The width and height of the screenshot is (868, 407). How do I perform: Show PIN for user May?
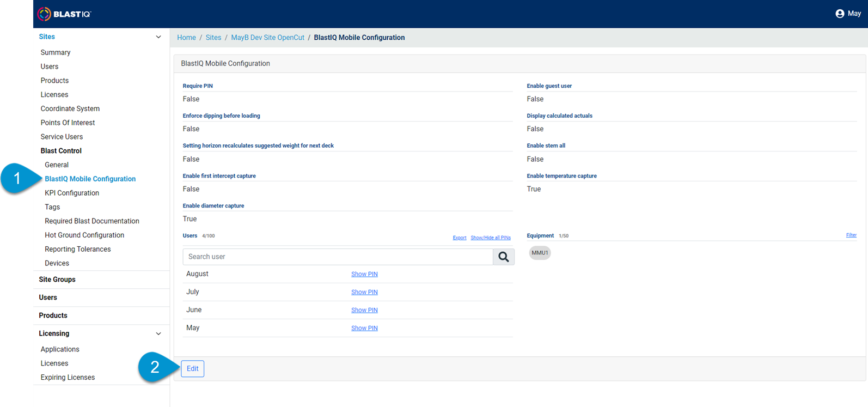pos(364,328)
